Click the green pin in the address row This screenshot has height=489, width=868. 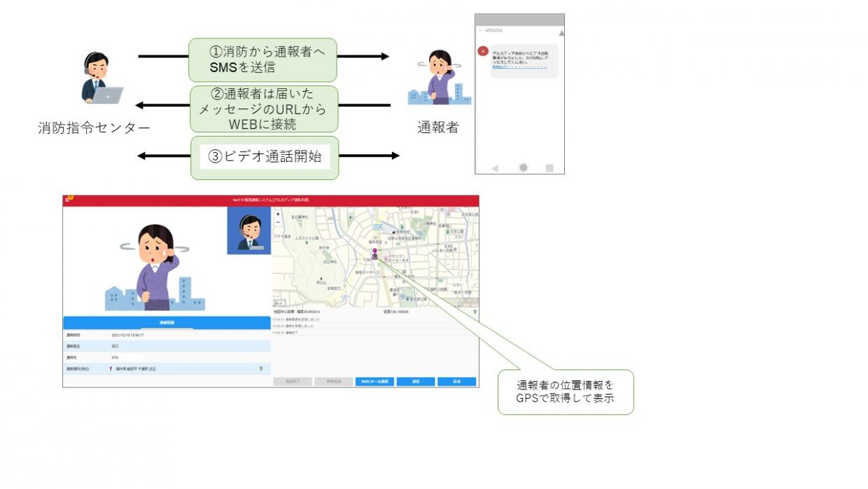[x=261, y=368]
